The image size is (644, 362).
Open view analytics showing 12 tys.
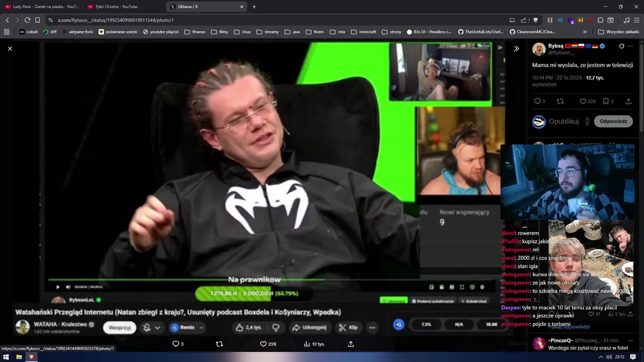pos(314,344)
